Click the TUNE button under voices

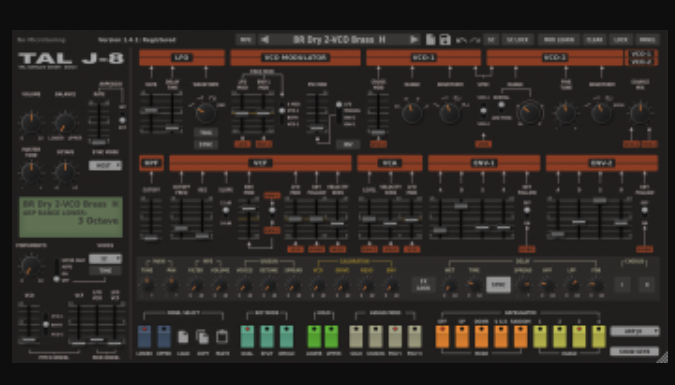click(105, 270)
